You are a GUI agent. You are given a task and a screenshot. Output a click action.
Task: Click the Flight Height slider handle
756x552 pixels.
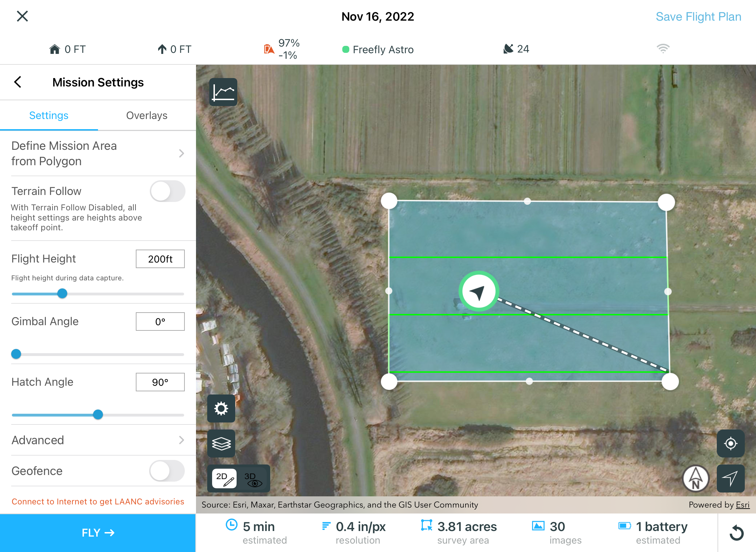tap(62, 293)
